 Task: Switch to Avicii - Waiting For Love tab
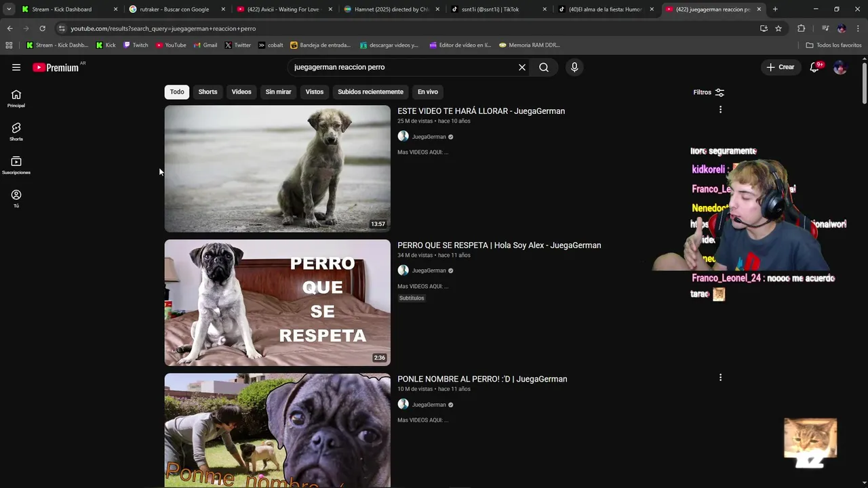point(283,9)
